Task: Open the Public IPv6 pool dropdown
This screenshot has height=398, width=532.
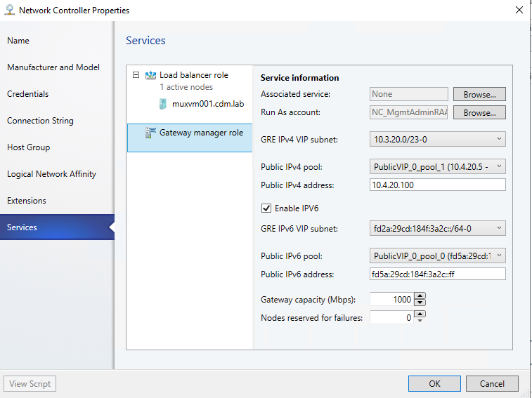Action: (437, 256)
